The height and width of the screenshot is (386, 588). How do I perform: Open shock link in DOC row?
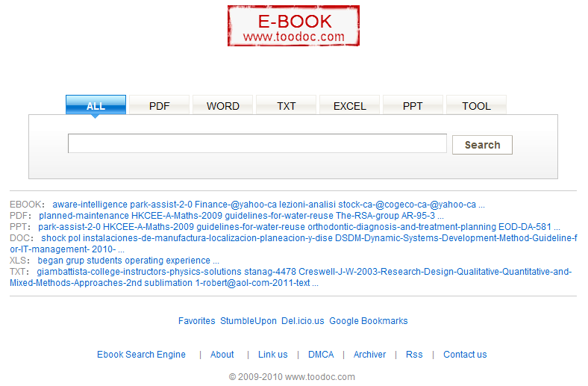(54, 238)
